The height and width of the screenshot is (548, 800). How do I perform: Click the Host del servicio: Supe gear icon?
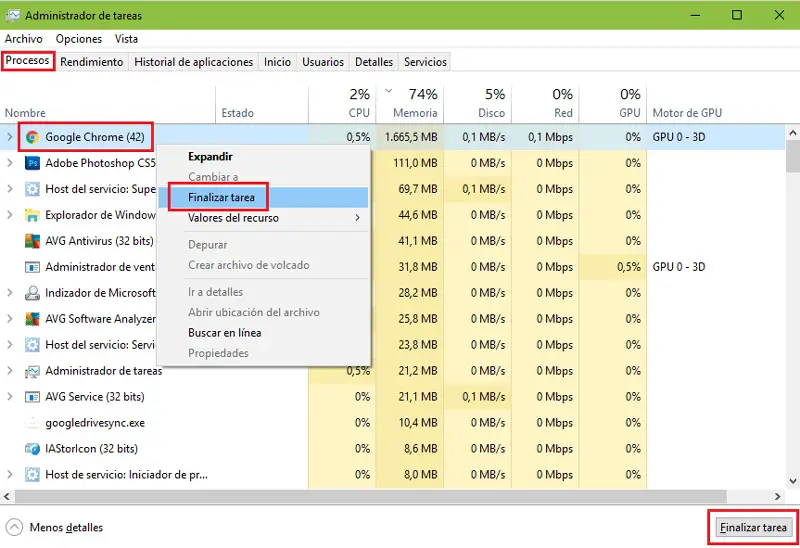32,189
